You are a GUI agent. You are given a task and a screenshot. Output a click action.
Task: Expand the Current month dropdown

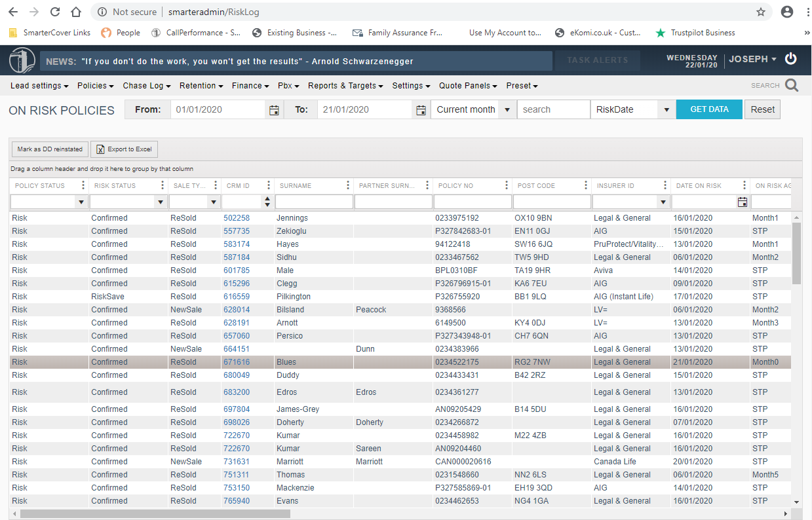point(507,110)
